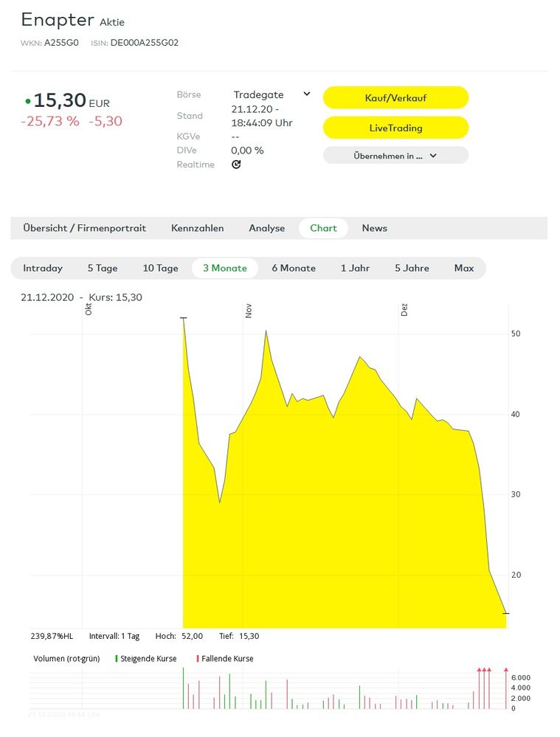560x737 pixels.
Task: Click the Nov month marker on chart
Action: coord(249,311)
